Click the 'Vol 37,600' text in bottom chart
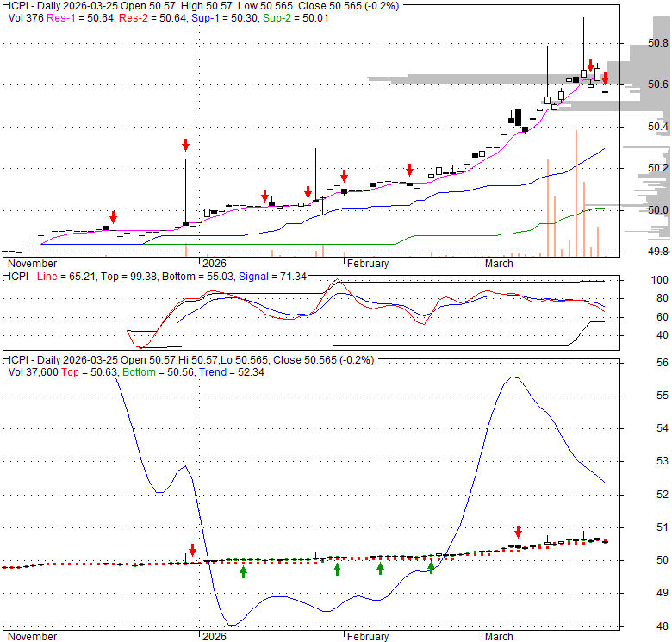This screenshot has height=642, width=672. (x=33, y=372)
